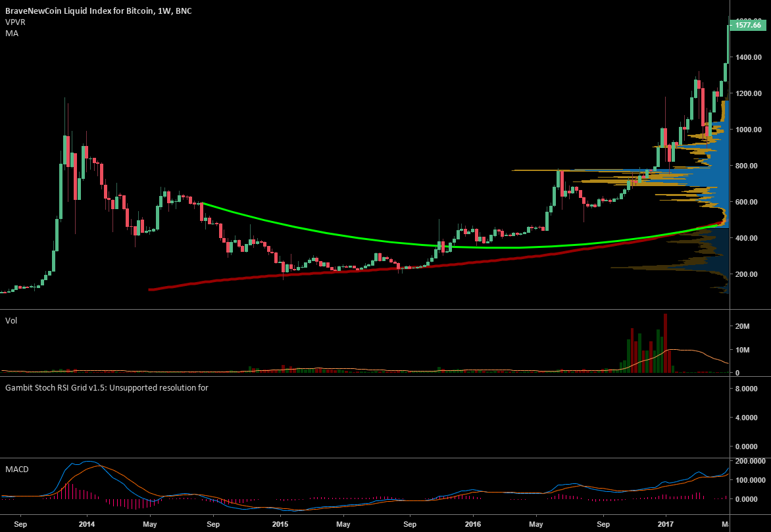Open the Gambit Stoch RSI Grid indicator label

click(107, 387)
